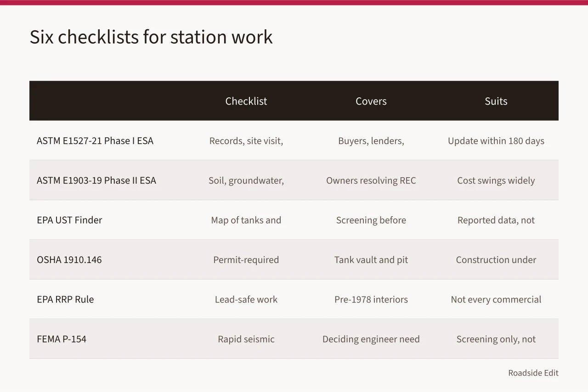The width and height of the screenshot is (588, 392).
Task: Select the 'Construction under' cell
Action: point(496,260)
